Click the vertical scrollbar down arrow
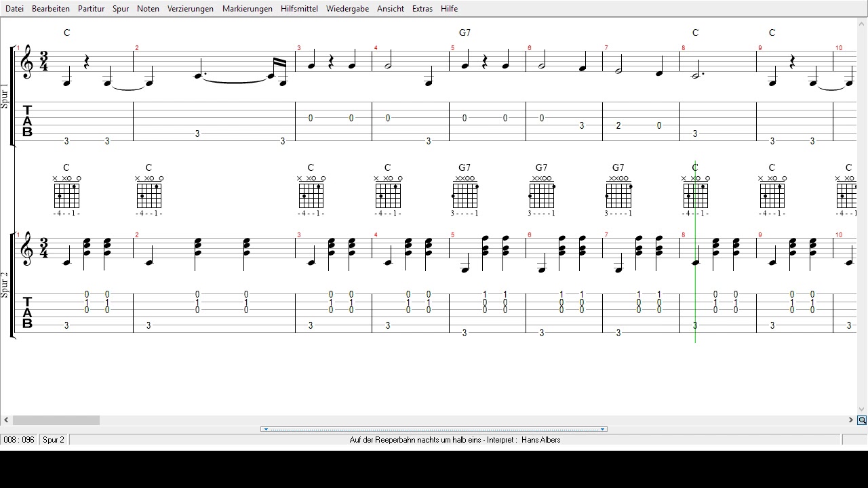 pyautogui.click(x=862, y=409)
